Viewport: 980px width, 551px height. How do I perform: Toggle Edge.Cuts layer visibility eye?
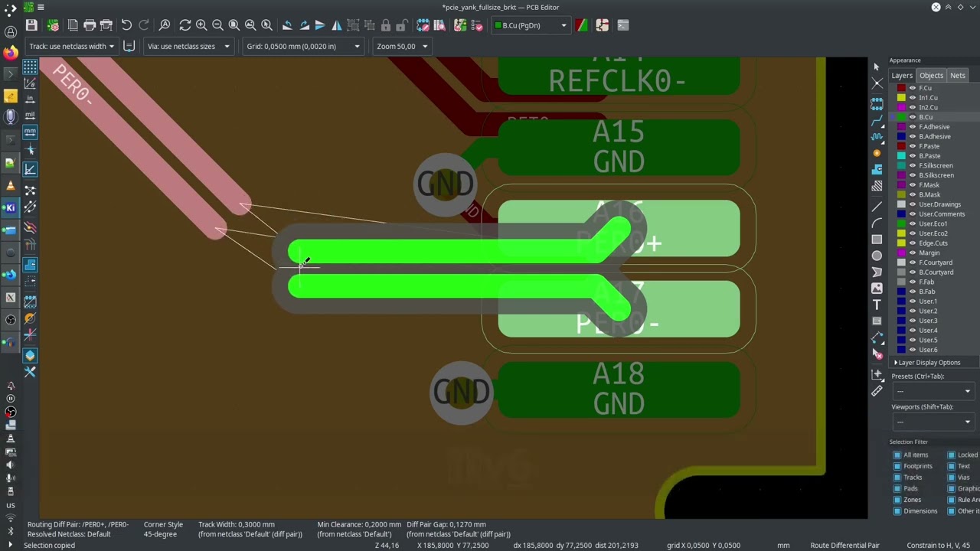[913, 243]
